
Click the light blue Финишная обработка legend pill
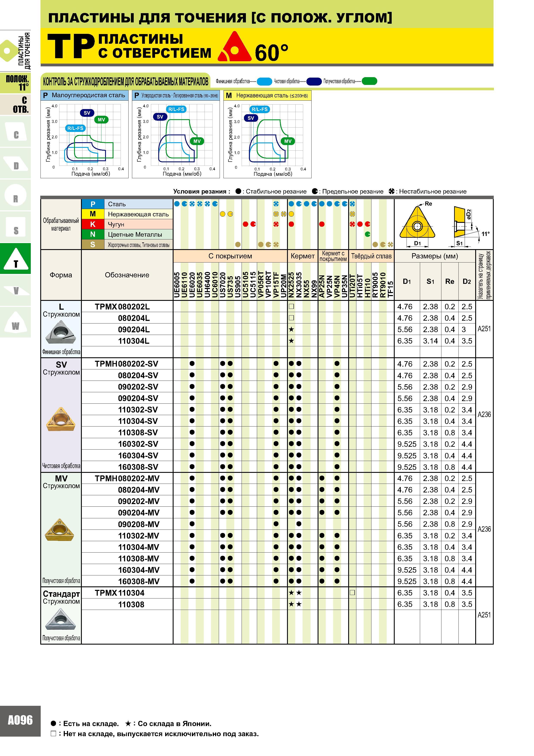pyautogui.click(x=264, y=81)
